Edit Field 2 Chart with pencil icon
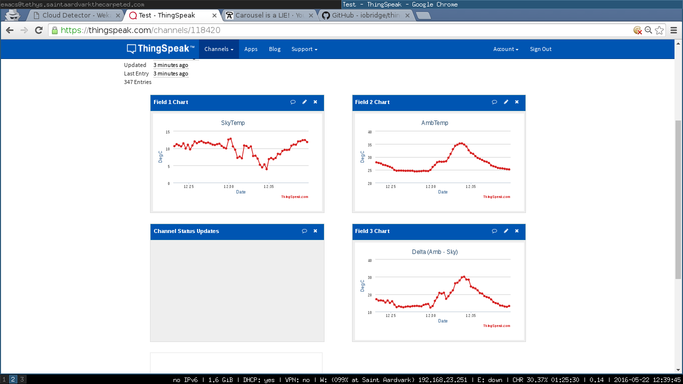Screen dimensions: 683x384 [506, 102]
